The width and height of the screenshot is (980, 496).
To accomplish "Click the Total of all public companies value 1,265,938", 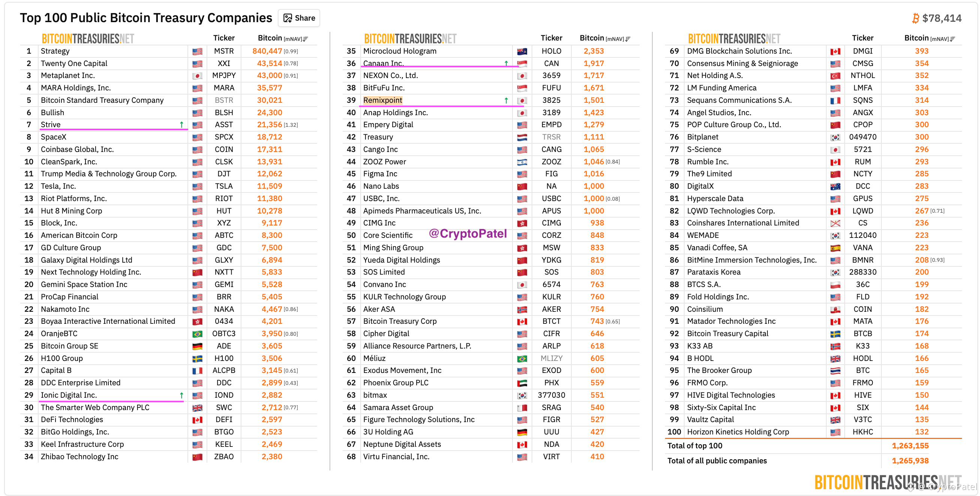I will point(910,461).
